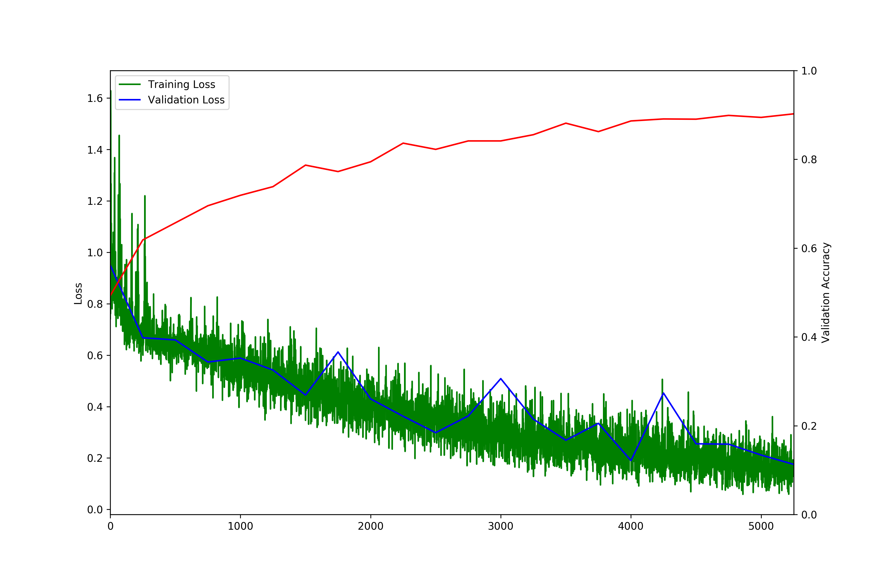Viewport: 882px width, 588px height.
Task: Click the 1.0 left y-axis tick label
Action: 95,253
